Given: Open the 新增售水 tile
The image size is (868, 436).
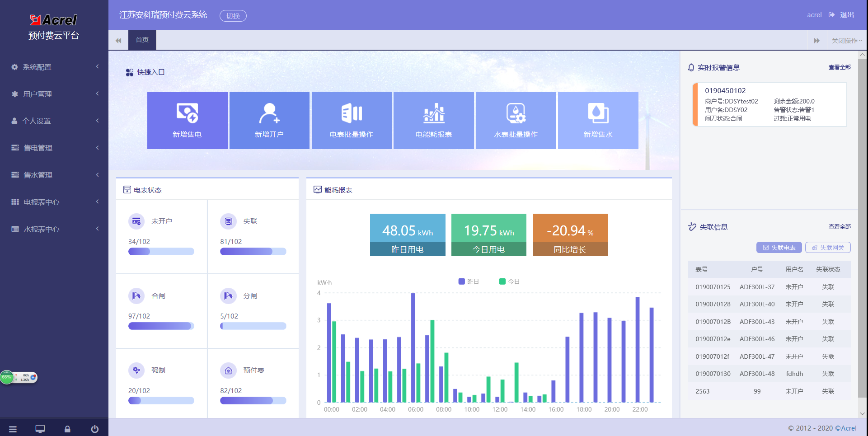Looking at the screenshot, I should 598,120.
